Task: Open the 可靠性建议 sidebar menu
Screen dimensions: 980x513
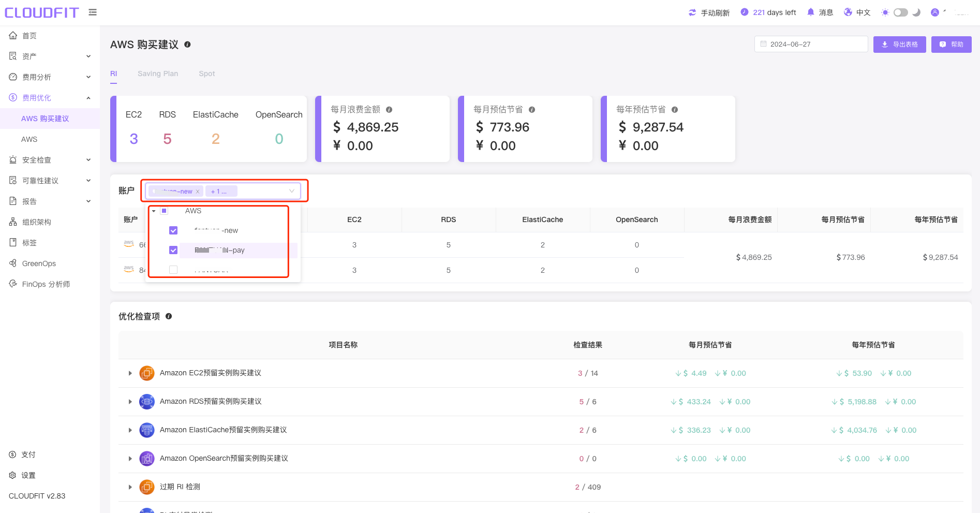Action: [x=50, y=180]
